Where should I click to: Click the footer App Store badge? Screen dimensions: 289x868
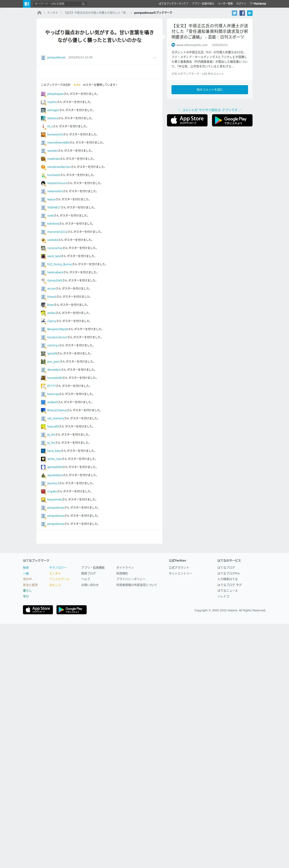(x=38, y=610)
